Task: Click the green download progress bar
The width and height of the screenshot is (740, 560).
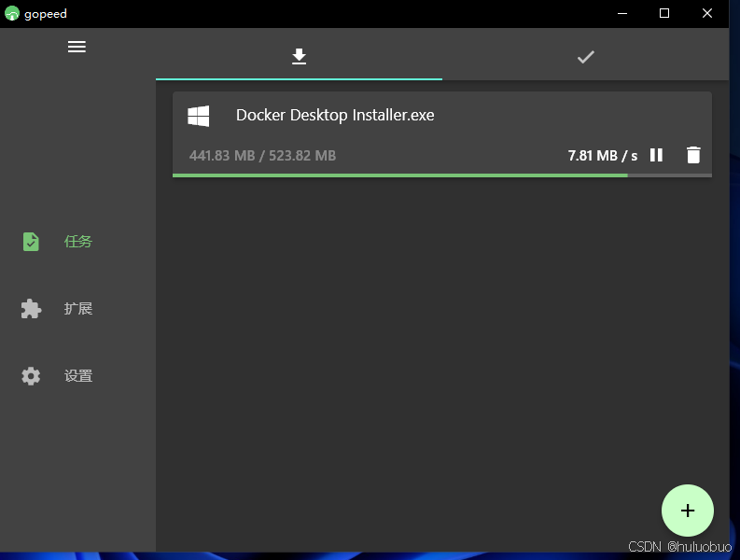Action: click(442, 175)
